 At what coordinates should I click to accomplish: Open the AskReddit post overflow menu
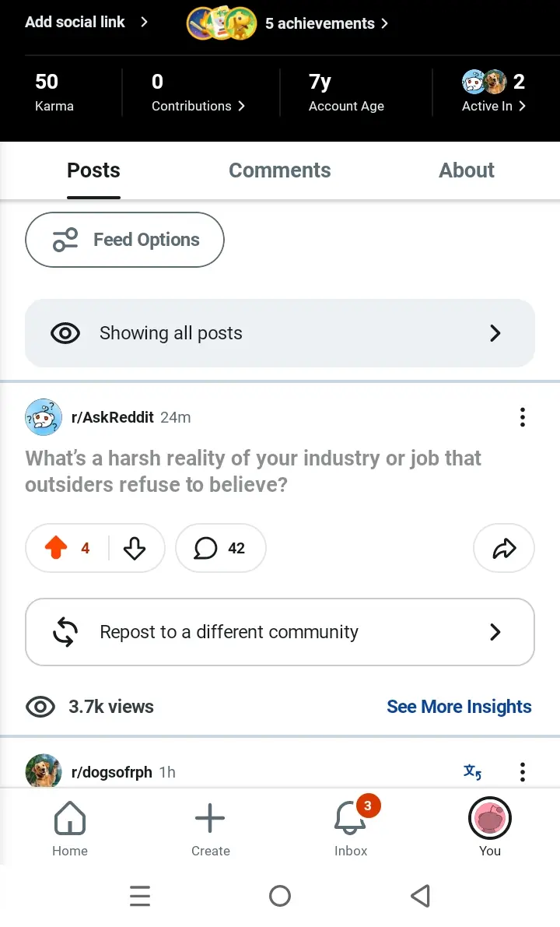tap(522, 416)
